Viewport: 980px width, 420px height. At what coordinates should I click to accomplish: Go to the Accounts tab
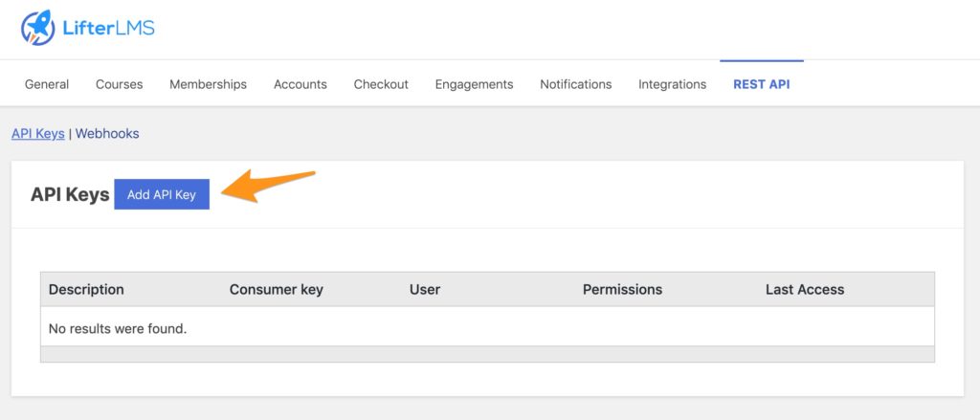point(300,84)
